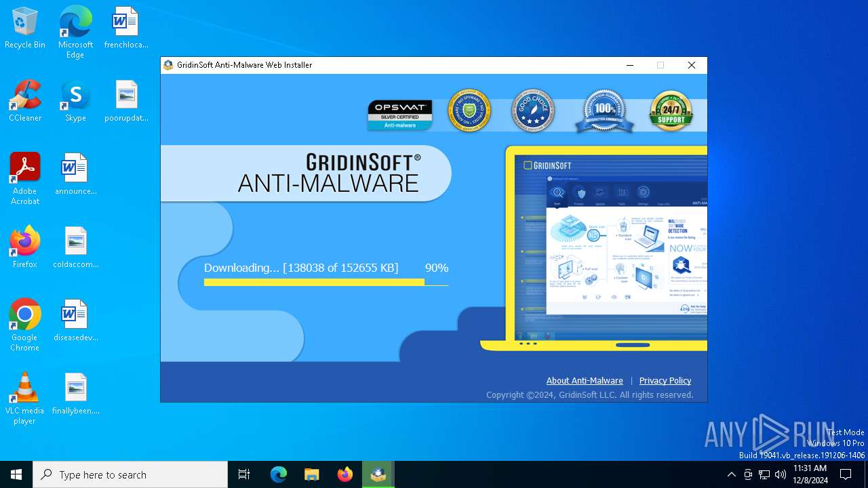868x488 pixels.
Task: Select the announce Word document icon
Action: [75, 174]
